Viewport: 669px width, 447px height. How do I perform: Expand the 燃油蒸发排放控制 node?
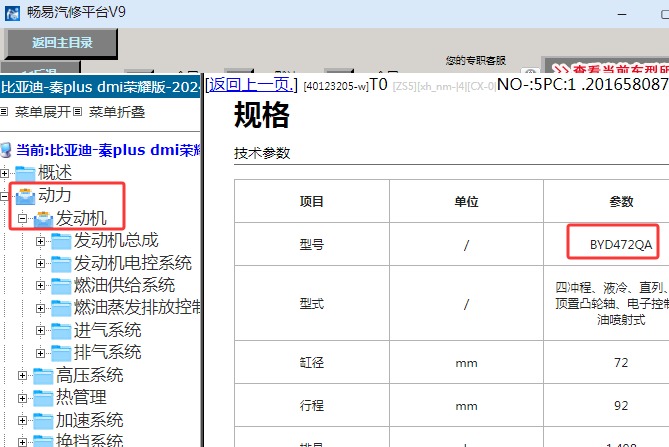tap(41, 308)
